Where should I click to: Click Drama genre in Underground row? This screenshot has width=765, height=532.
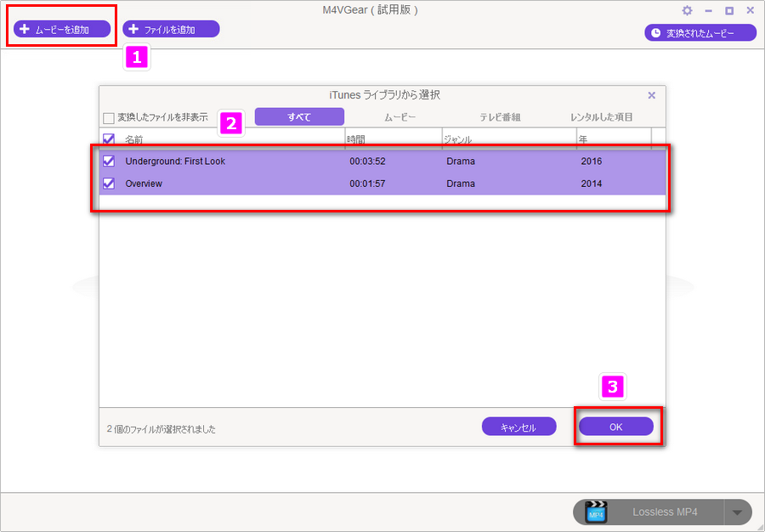[461, 161]
